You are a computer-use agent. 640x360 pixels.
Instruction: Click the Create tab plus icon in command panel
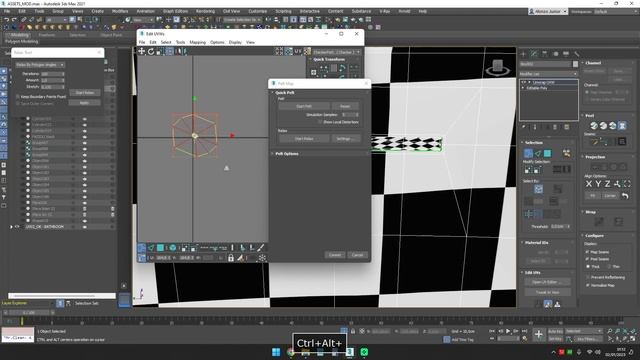click(524, 54)
